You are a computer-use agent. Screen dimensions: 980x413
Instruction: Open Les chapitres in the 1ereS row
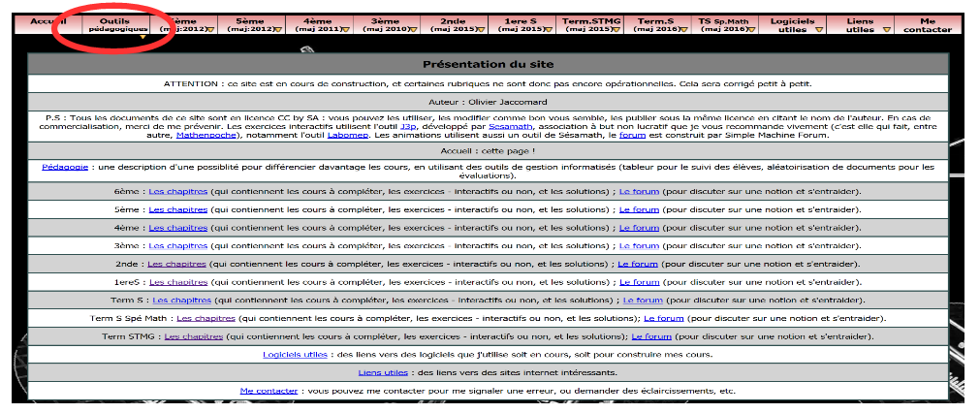[178, 282]
